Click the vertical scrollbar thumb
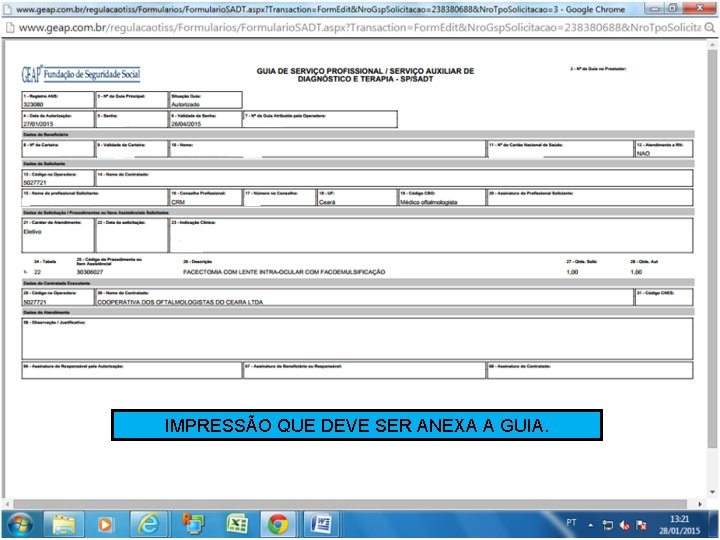This screenshot has height=540, width=720. 712,249
